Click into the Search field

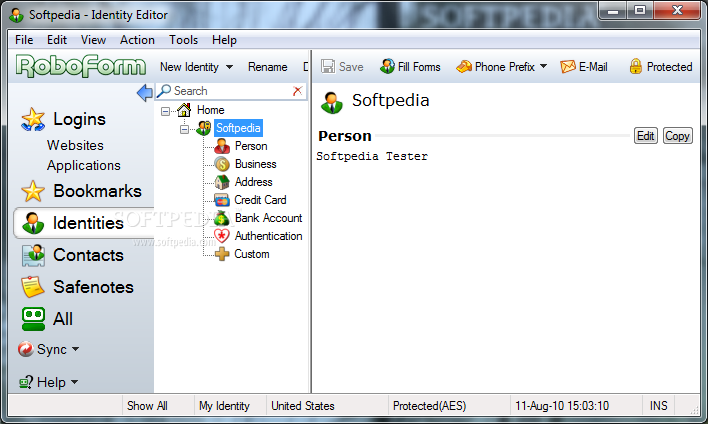[232, 91]
